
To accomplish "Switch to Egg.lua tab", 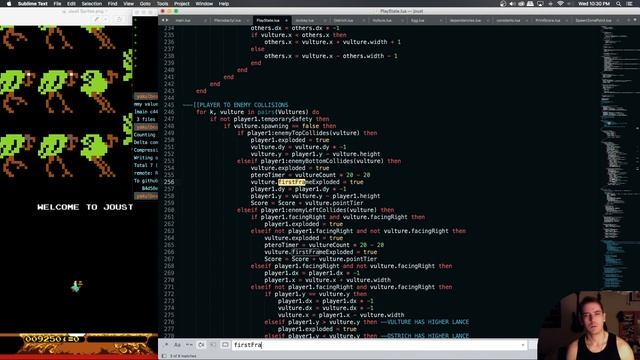I will point(418,20).
